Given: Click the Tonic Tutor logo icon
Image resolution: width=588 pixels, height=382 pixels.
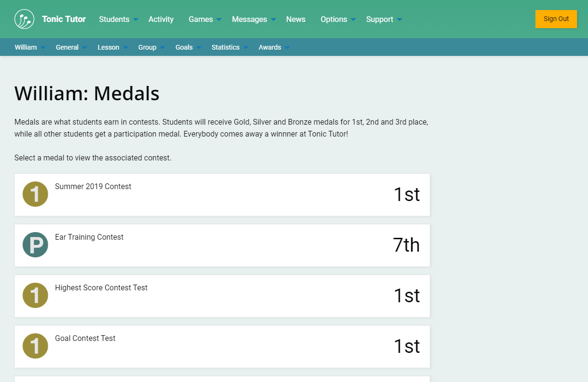Looking at the screenshot, I should click(24, 19).
